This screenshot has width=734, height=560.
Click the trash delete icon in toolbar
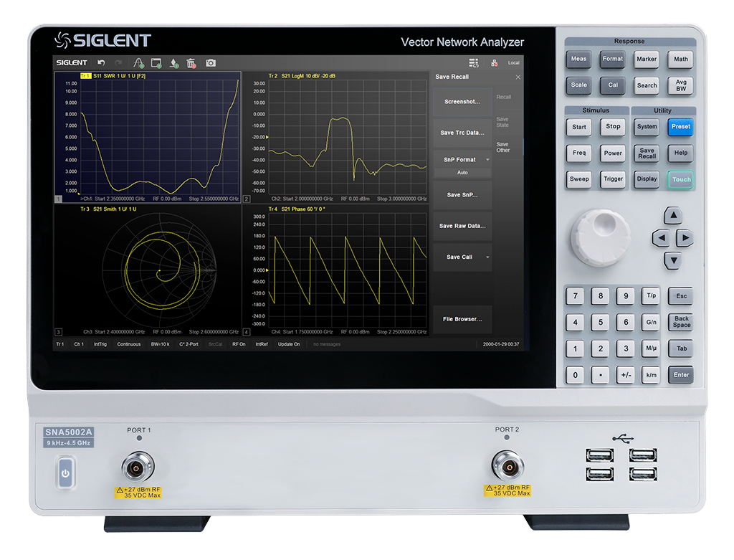tap(191, 63)
